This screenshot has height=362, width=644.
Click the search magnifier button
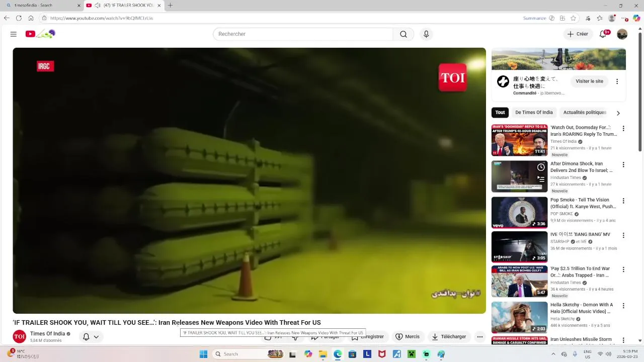[x=404, y=34]
